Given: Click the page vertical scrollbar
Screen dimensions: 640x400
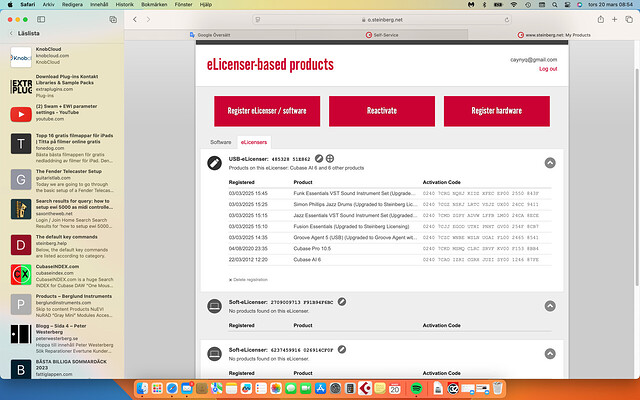Looking at the screenshot, I should click(x=637, y=176).
